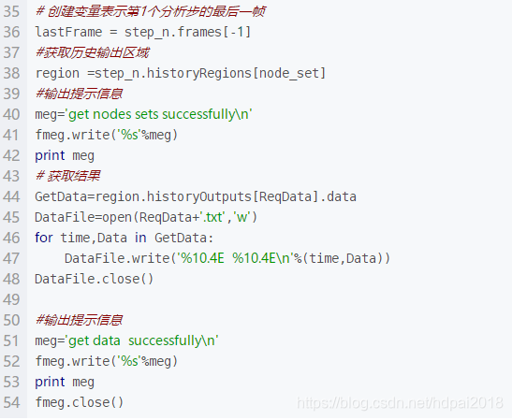Click DataFile.write on line 47

click(117, 258)
